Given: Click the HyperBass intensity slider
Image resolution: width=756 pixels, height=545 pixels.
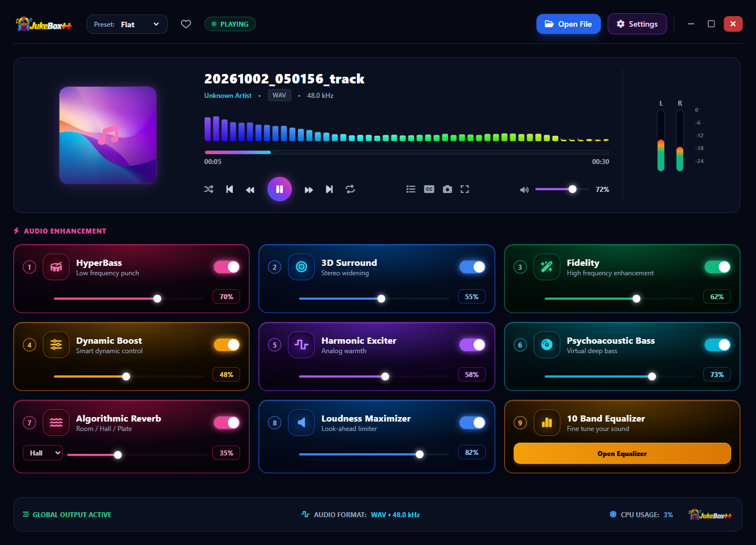Looking at the screenshot, I should click(128, 299).
